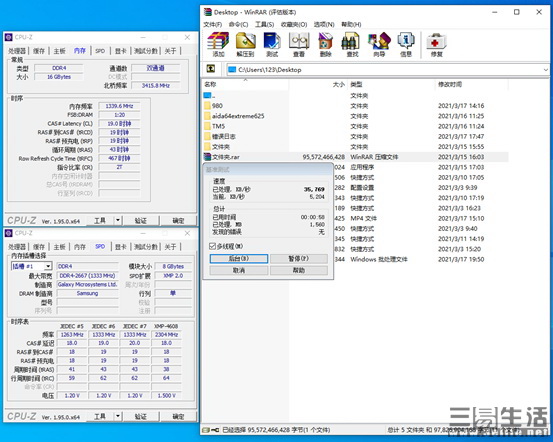Go up one folder via arrow icon
The width and height of the screenshot is (553, 442).
[x=211, y=69]
